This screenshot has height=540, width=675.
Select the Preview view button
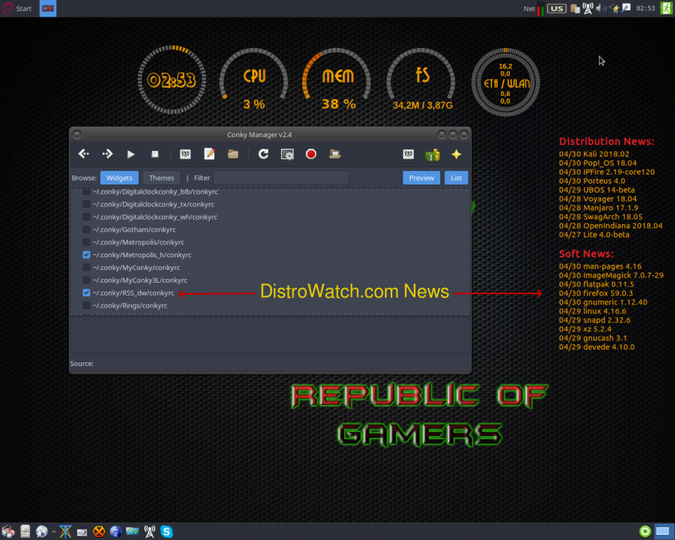tap(421, 178)
